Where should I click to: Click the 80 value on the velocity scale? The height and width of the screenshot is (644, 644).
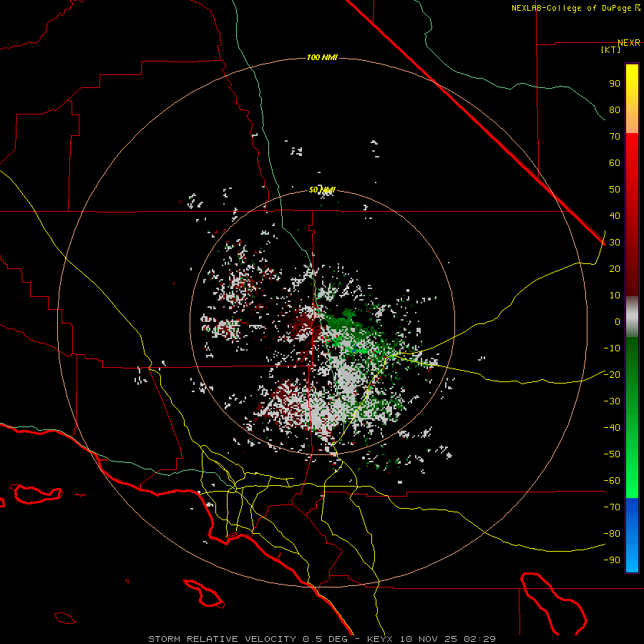pos(615,109)
